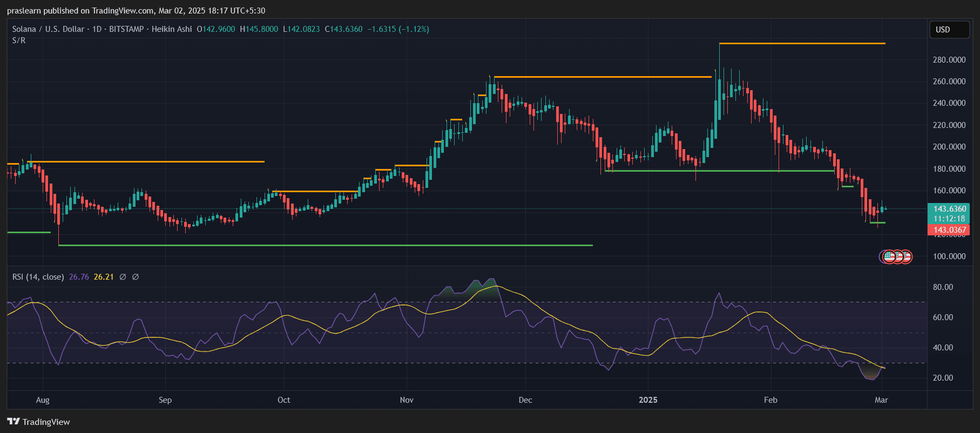
Task: Click the second empty-value symbol in RSI legend
Action: [x=136, y=277]
